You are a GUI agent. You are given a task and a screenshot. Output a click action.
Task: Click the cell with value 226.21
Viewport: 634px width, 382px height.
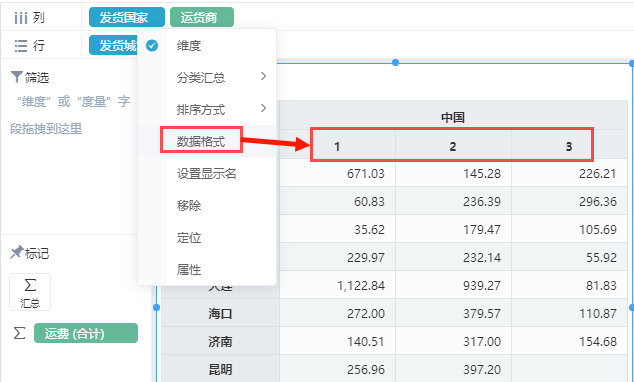click(x=569, y=173)
